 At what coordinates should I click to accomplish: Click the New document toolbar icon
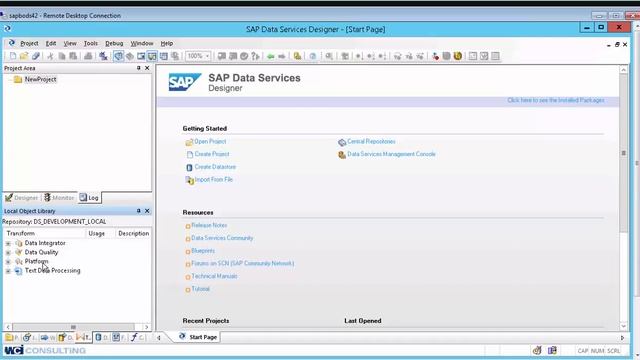click(13, 56)
